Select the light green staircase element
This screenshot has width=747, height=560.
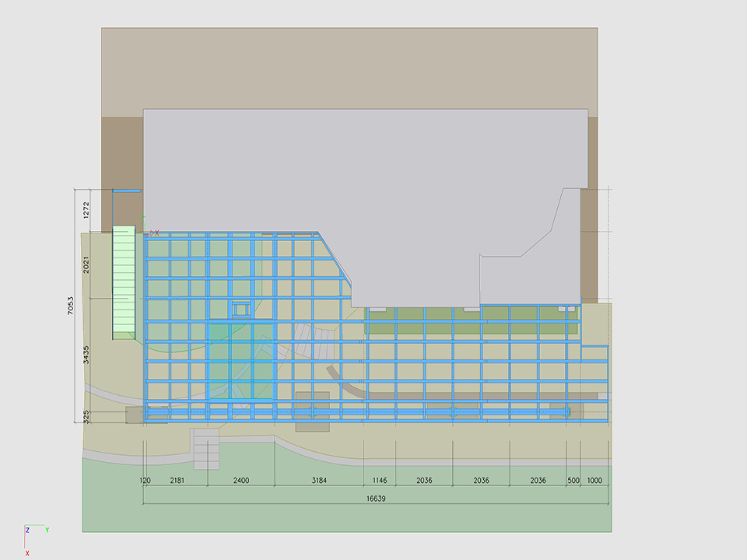click(123, 282)
